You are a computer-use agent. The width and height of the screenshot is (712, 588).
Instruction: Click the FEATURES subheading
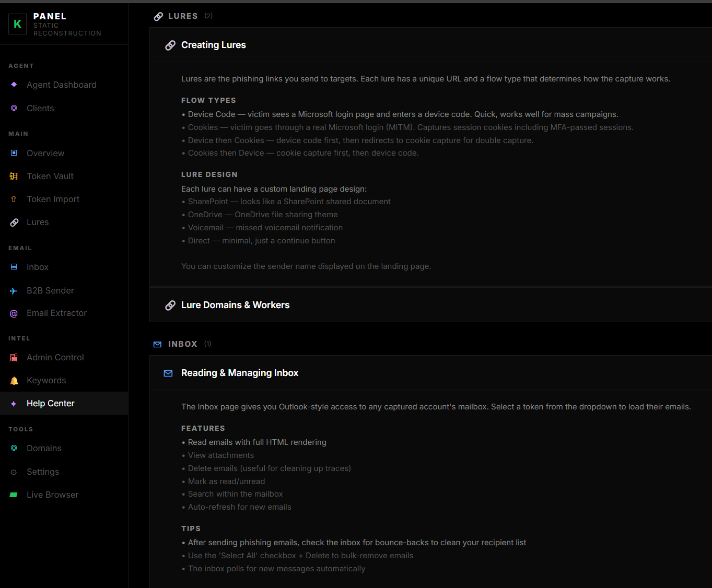click(203, 428)
